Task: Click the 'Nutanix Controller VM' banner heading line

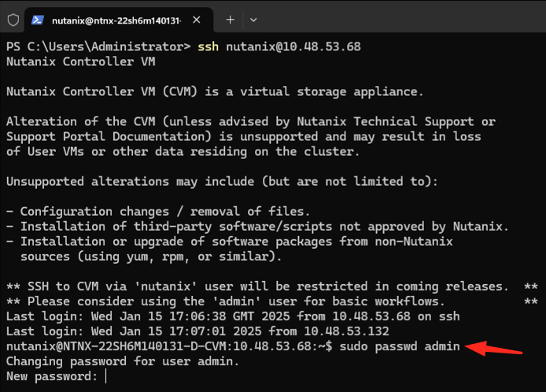Action: coord(75,61)
